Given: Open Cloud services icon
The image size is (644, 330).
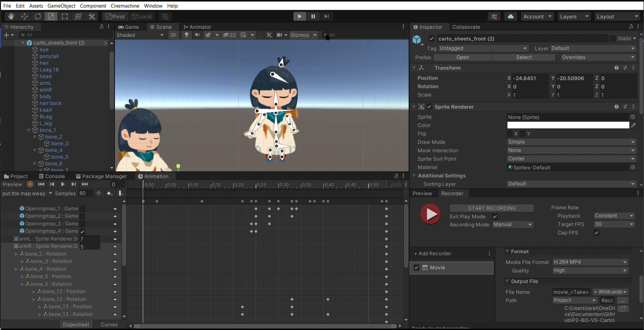Looking at the screenshot, I should (510, 17).
